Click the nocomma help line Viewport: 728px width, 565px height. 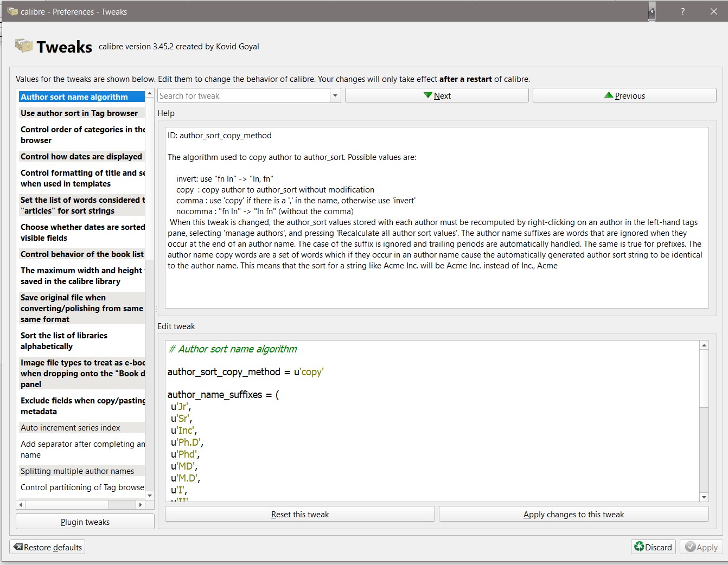[x=265, y=211]
